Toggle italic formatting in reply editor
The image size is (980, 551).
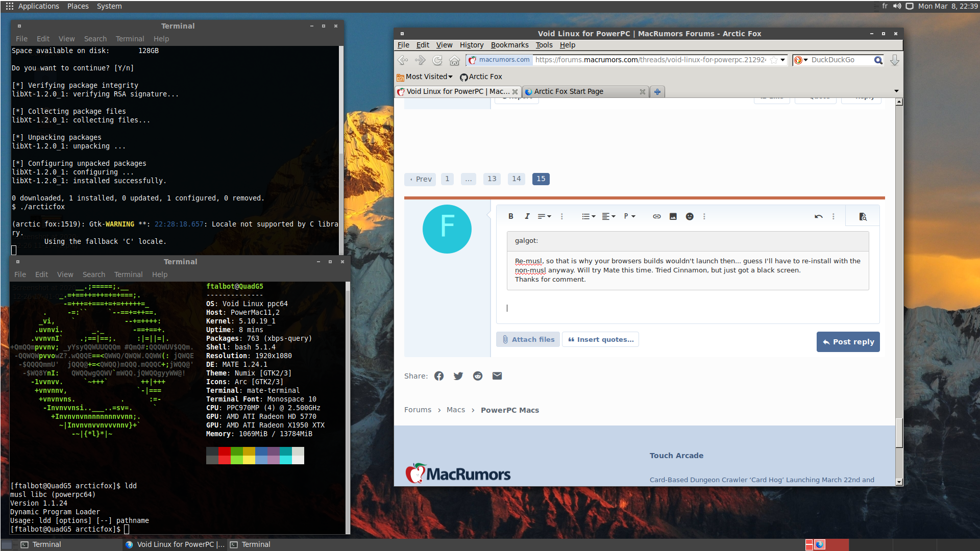coord(527,216)
